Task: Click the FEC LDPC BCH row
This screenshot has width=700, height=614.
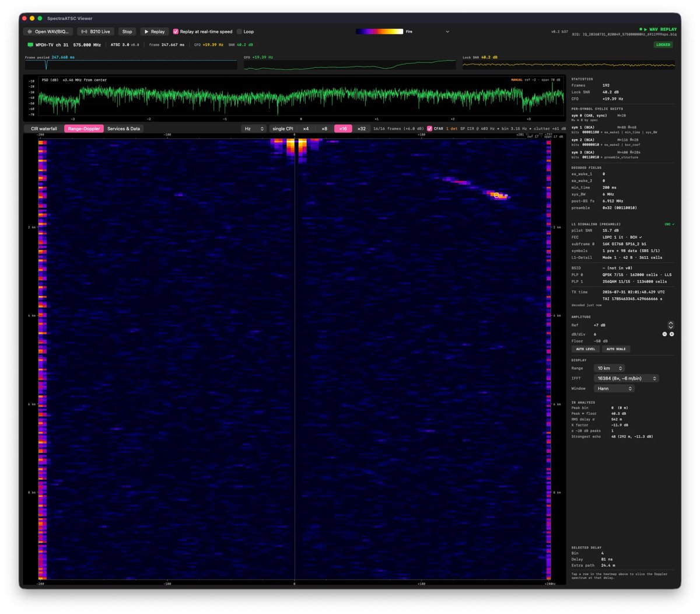Action: pyautogui.click(x=607, y=237)
